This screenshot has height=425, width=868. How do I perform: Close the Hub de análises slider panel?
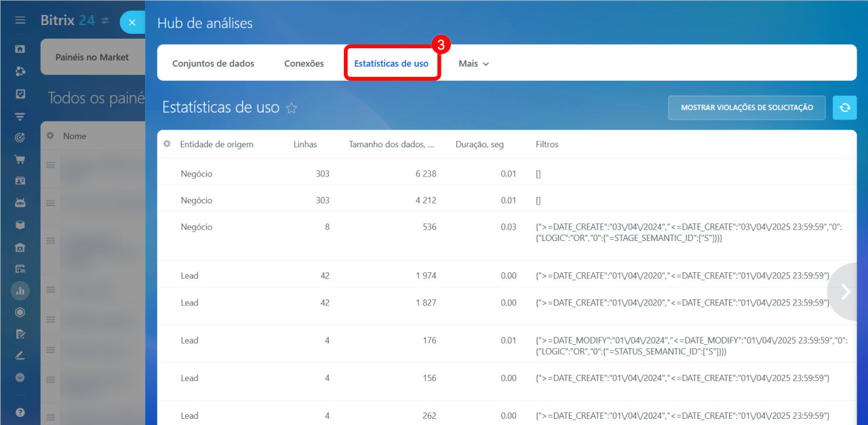pos(132,22)
